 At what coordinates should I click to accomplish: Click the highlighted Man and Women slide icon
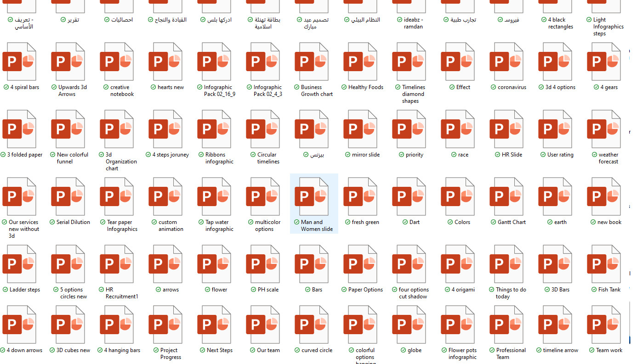pyautogui.click(x=312, y=196)
